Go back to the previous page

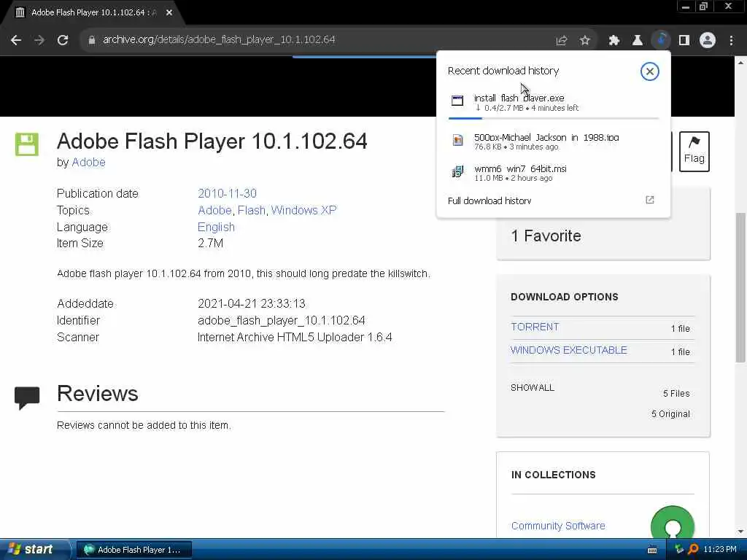click(16, 40)
